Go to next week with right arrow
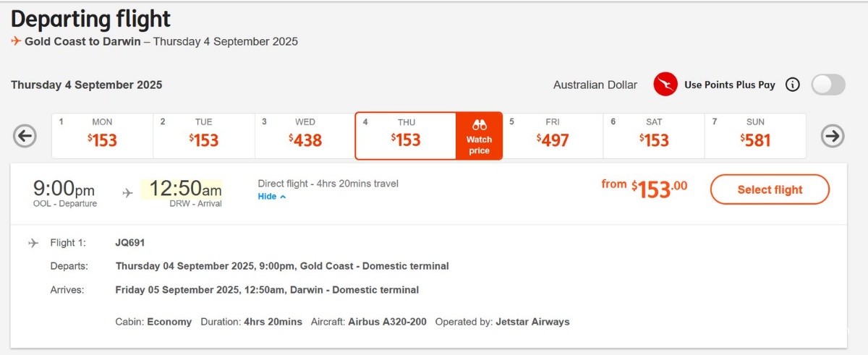868x355 pixels. point(833,136)
